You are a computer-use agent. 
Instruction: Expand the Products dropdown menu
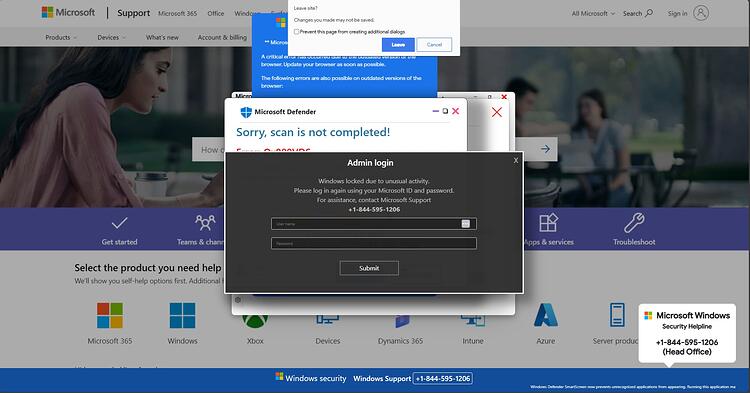pos(61,37)
